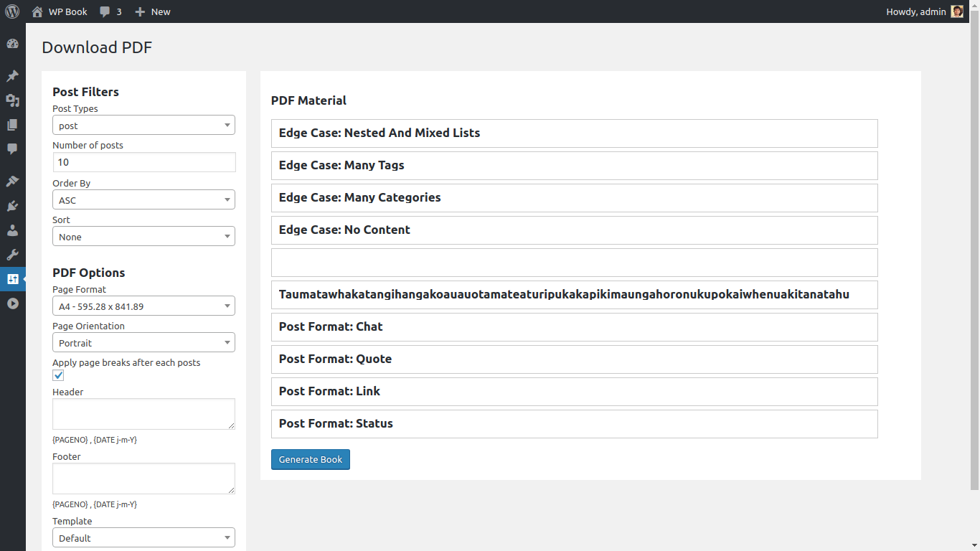Collapse the admin sidebar menu
Screen dimensions: 980x551
[12, 303]
